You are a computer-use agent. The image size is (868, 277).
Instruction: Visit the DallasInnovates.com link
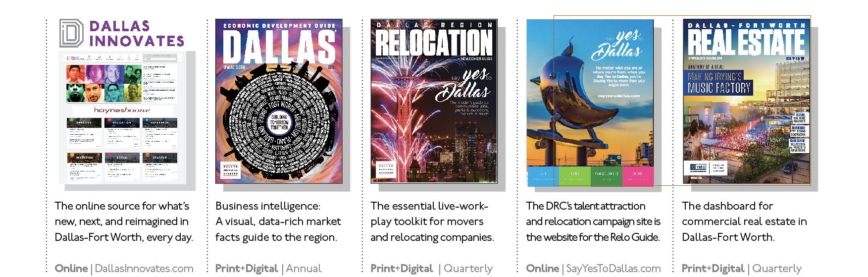[x=144, y=269]
